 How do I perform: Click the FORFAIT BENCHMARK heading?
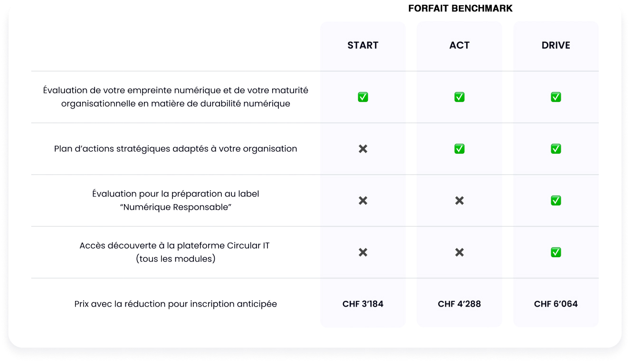[x=460, y=9]
